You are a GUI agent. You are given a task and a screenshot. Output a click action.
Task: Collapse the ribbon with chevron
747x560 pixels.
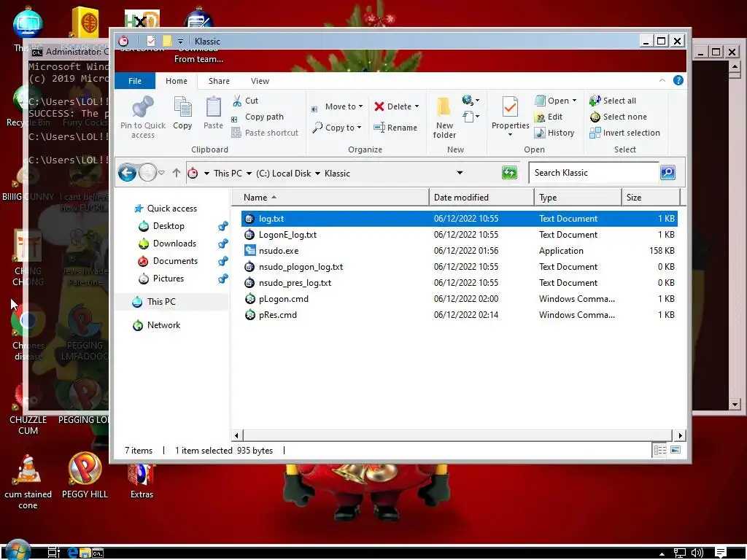pyautogui.click(x=662, y=80)
